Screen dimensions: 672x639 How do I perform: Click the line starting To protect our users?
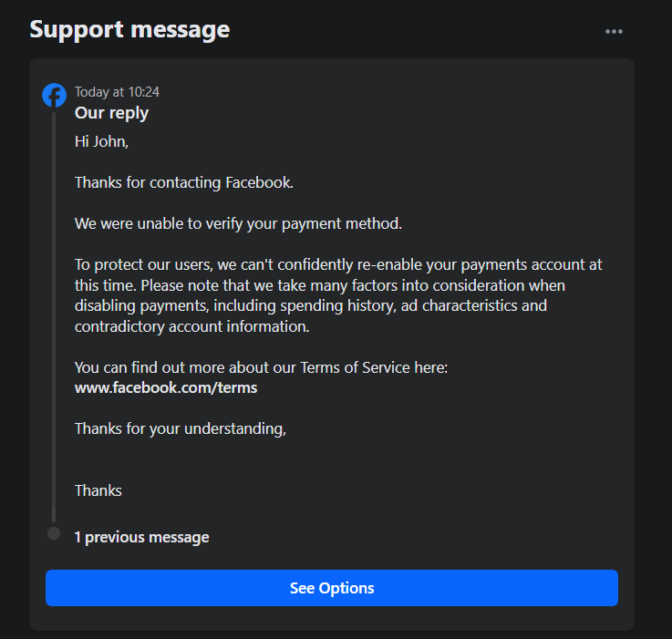click(338, 264)
